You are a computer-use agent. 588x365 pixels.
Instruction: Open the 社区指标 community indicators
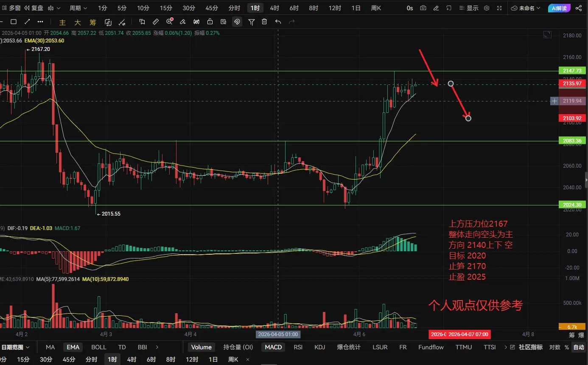coord(531,347)
